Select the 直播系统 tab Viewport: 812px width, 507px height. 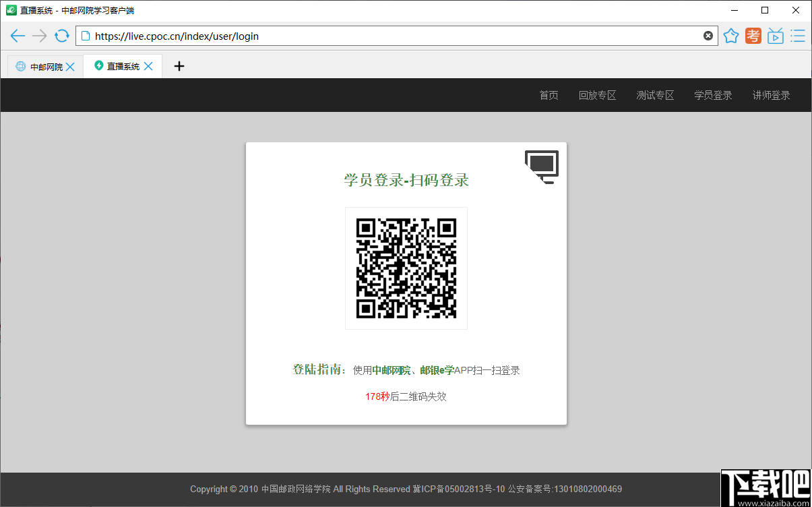coord(123,66)
